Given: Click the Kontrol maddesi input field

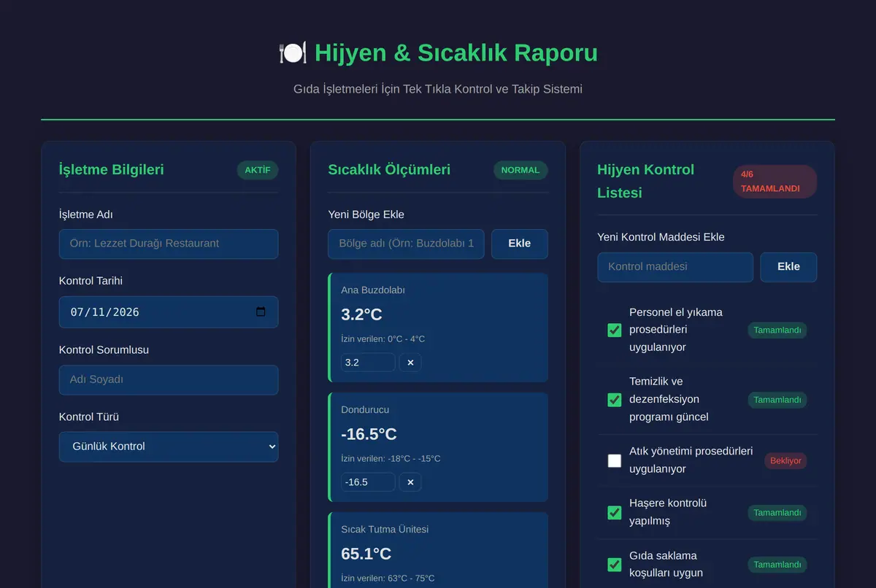Looking at the screenshot, I should click(x=675, y=267).
